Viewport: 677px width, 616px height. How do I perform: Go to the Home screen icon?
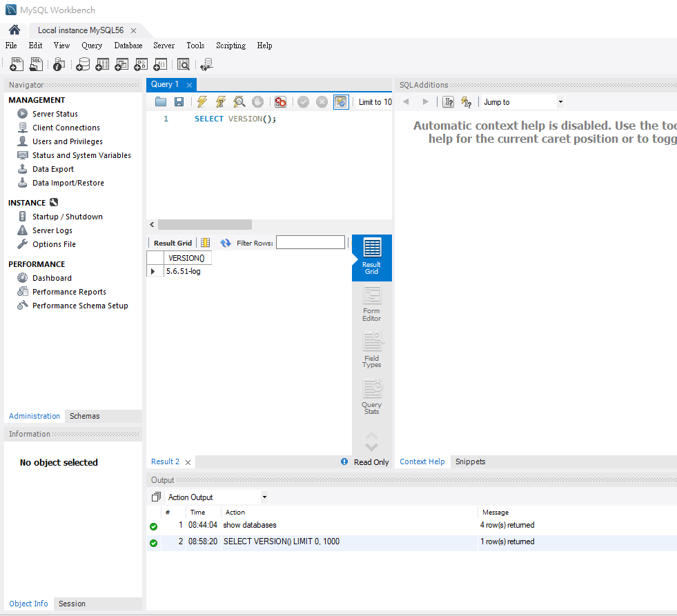pyautogui.click(x=14, y=30)
